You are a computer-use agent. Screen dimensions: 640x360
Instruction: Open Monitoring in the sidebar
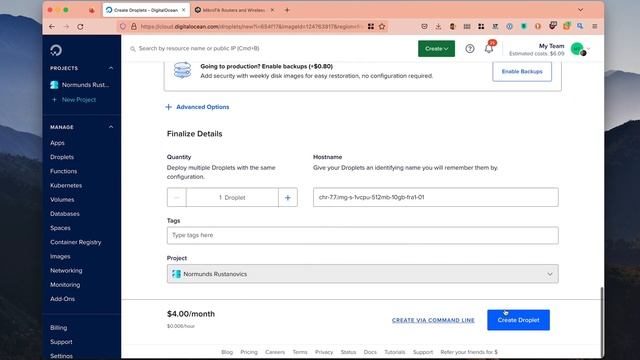(65, 285)
